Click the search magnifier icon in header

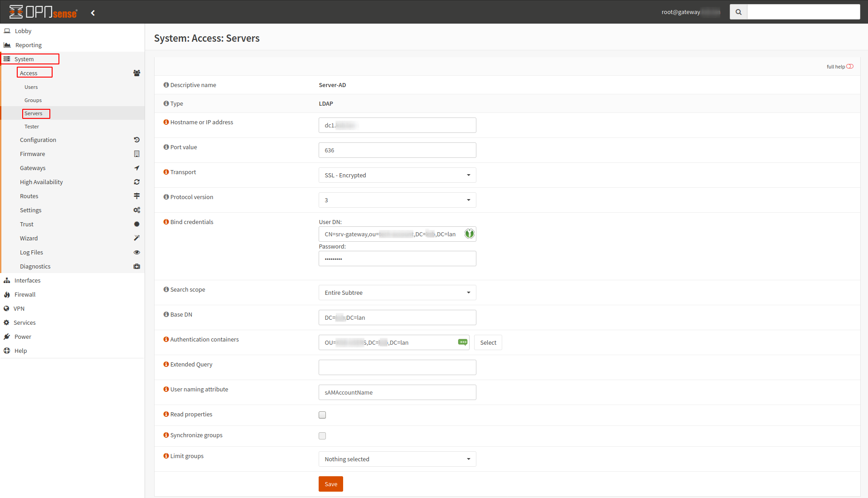tap(738, 12)
